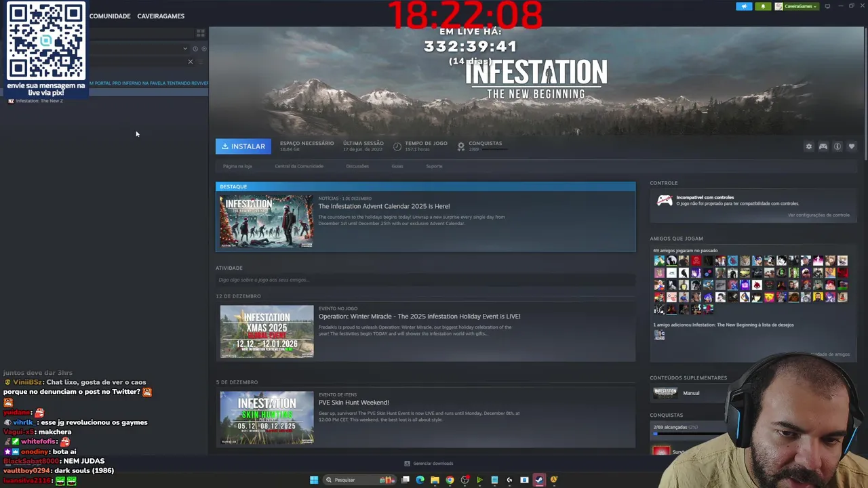
Task: Expand CaveiraGames account dropdown
Action: 796,6
